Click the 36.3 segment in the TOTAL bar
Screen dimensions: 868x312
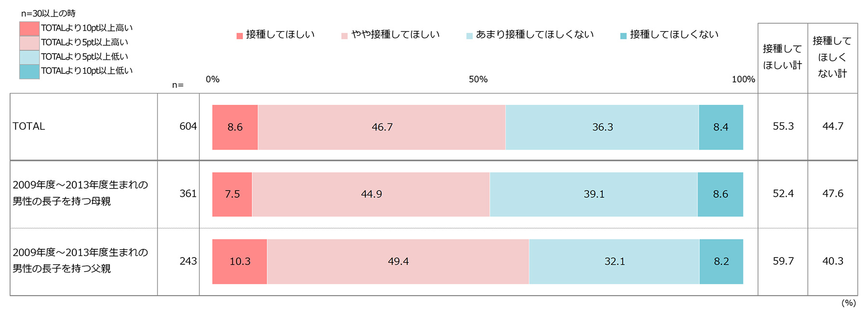(602, 127)
